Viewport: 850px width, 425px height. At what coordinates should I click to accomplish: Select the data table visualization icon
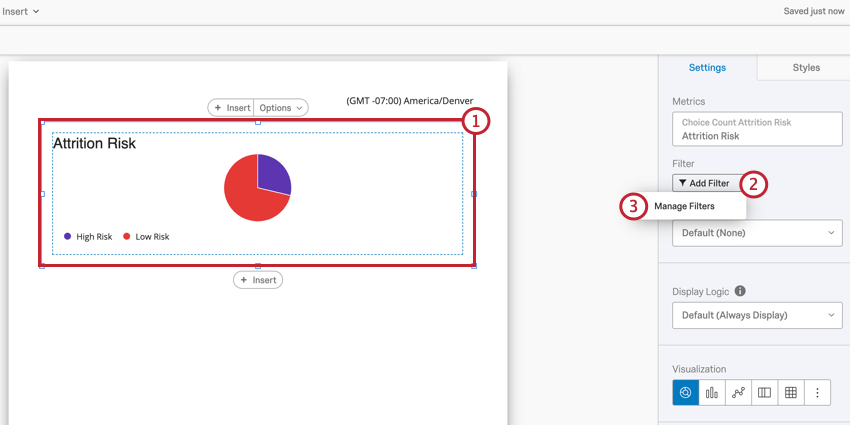791,392
